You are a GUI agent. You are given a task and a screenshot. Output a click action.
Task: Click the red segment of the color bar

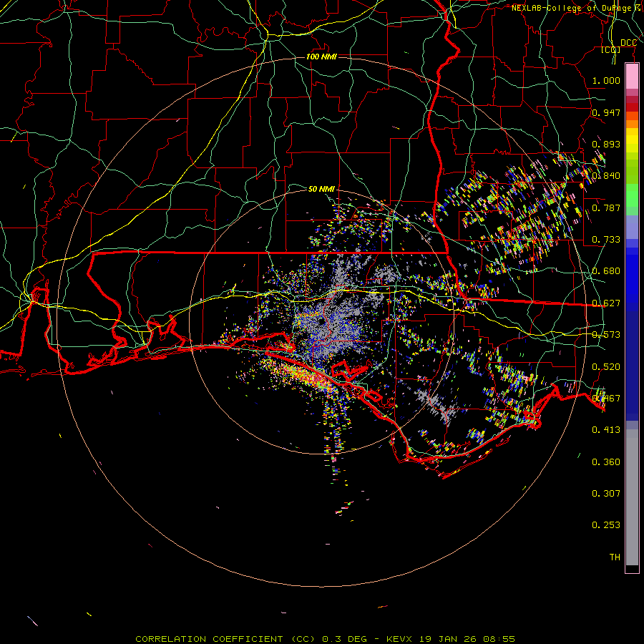point(632,107)
